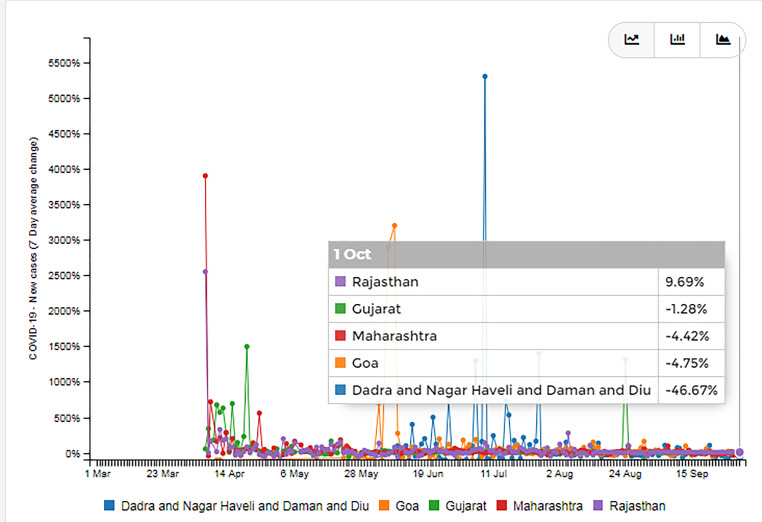Select the blue peak data point above 5000%
Image resolution: width=762 pixels, height=522 pixels.
pos(485,76)
